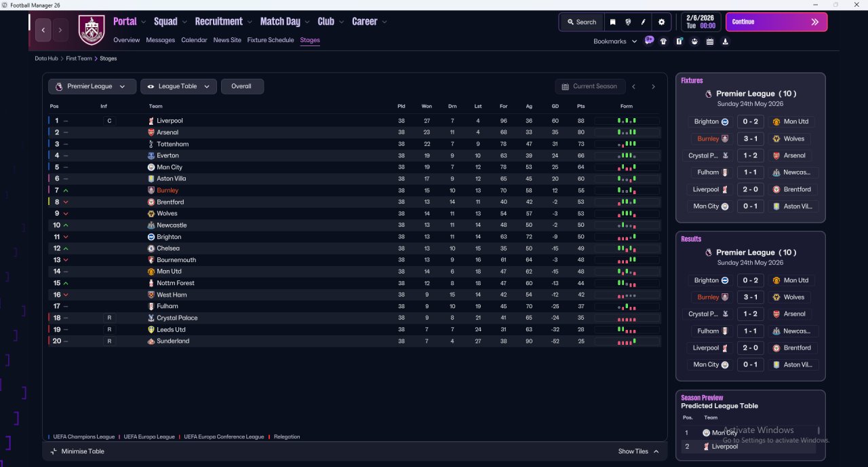Go forward with the right arrow button
This screenshot has width=868, height=467.
tap(60, 30)
